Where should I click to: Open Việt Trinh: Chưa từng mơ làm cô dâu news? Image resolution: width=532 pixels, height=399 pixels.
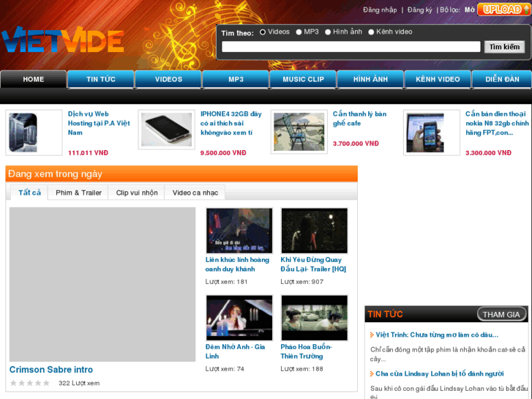tap(437, 335)
